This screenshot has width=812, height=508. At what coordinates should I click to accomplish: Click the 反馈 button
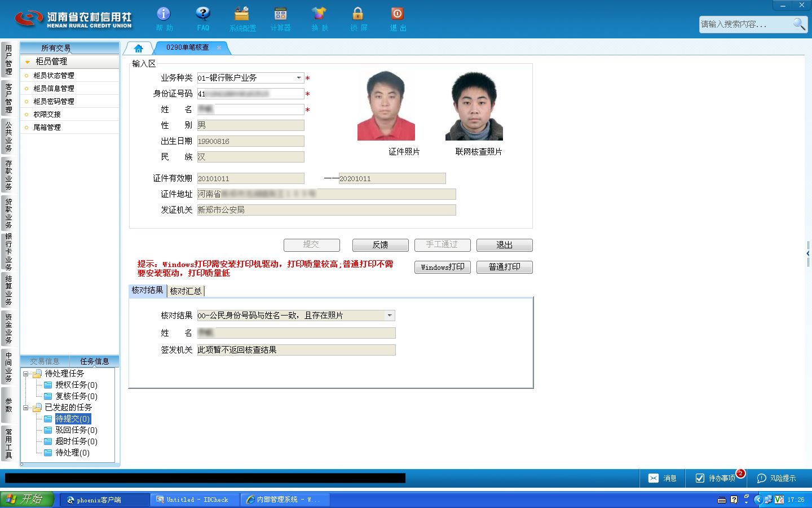(x=380, y=245)
